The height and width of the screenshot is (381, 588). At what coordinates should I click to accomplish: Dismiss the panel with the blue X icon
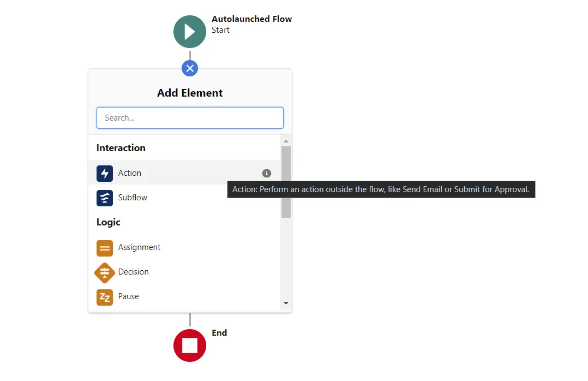(x=190, y=68)
